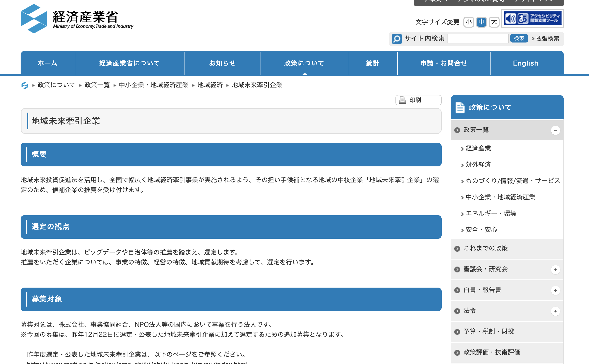Click the 選定の観点 section heading
The height and width of the screenshot is (364, 589).
point(231,227)
